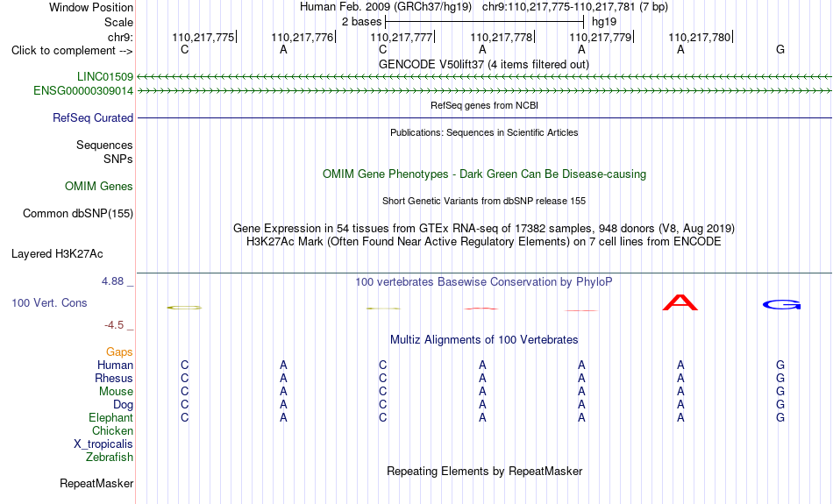This screenshot has width=833, height=504.
Task: Click the 100 Vert. Cons label
Action: [x=49, y=302]
